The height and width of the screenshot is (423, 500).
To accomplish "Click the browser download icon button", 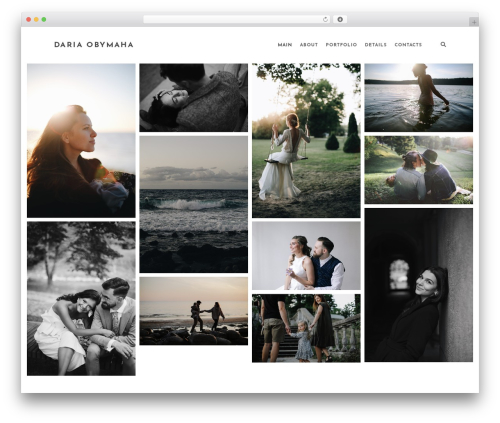I will 340,20.
